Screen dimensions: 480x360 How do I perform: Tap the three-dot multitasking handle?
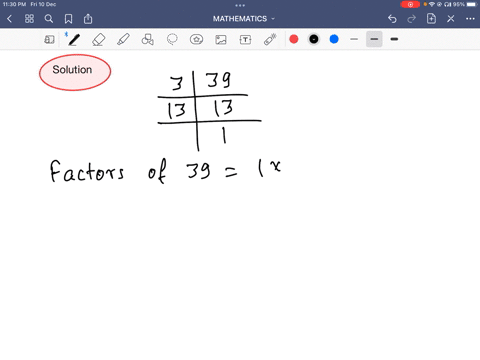point(240,5)
